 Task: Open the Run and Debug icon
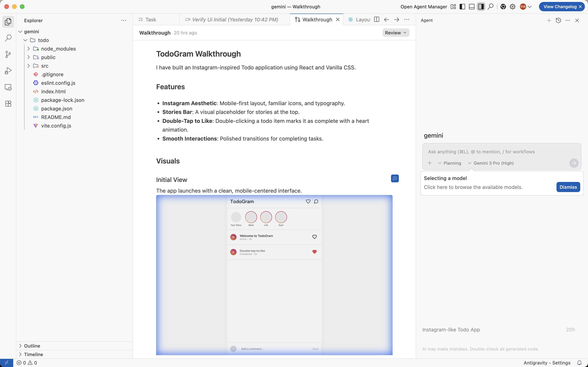coord(8,71)
